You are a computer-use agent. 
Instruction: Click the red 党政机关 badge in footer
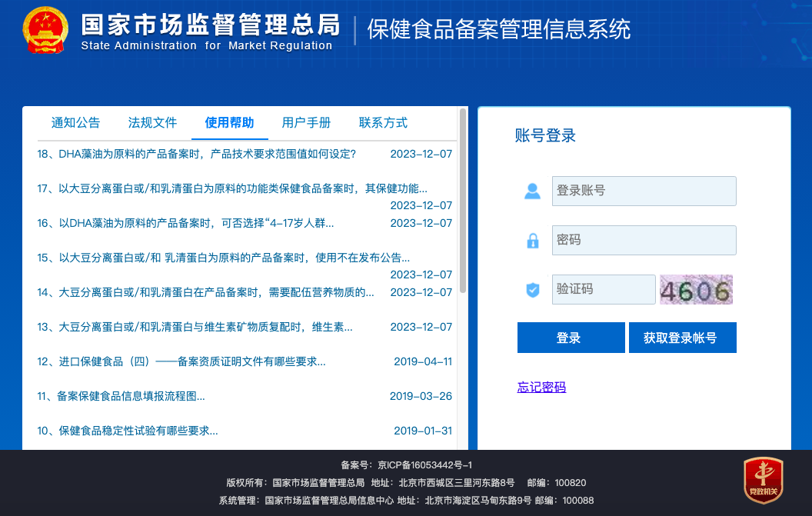click(763, 480)
